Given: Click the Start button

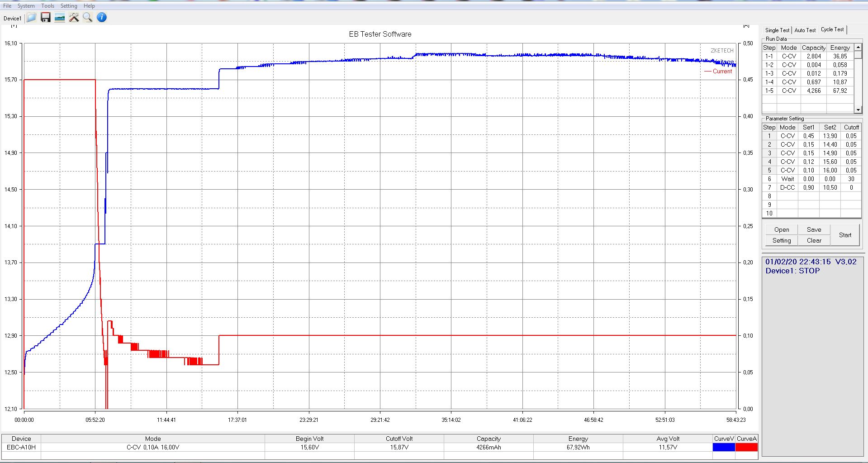Looking at the screenshot, I should click(x=845, y=235).
